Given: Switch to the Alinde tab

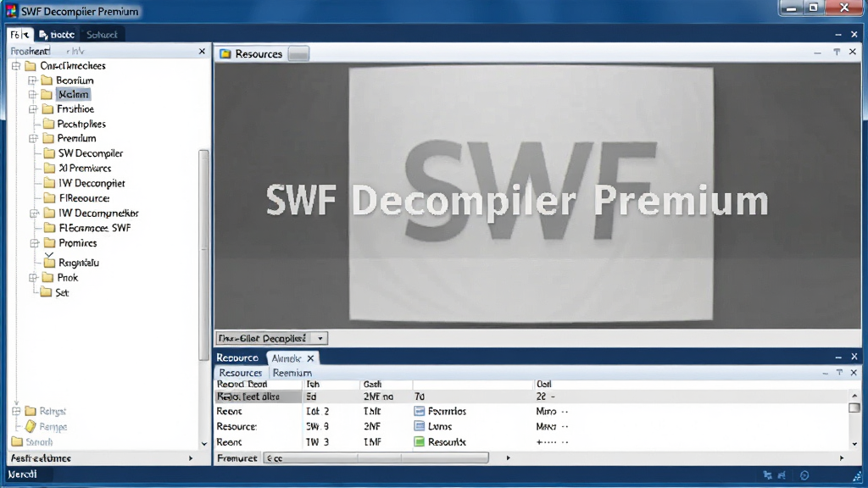Looking at the screenshot, I should click(x=292, y=358).
